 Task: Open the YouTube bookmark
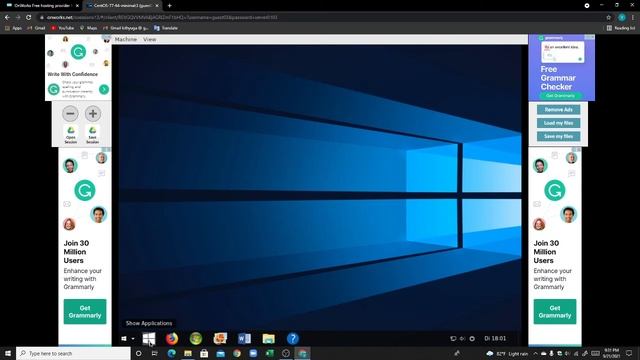(62, 28)
